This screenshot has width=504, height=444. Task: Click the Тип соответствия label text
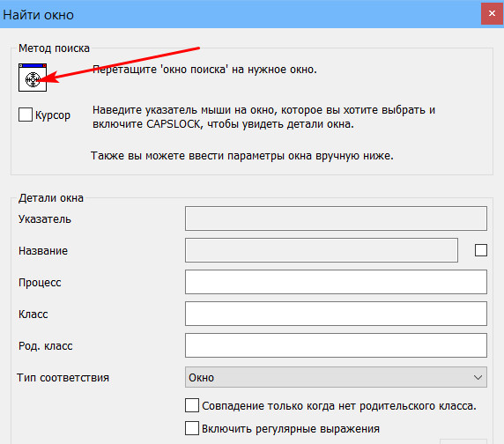pos(63,378)
